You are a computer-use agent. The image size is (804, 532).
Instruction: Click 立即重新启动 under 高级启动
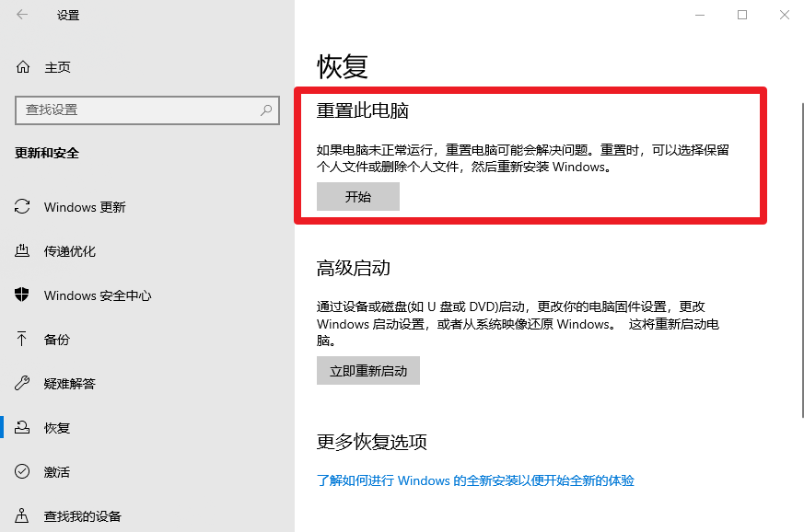[367, 370]
